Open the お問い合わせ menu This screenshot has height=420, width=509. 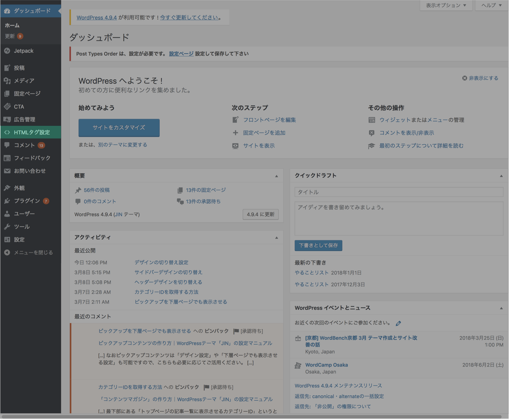tap(31, 171)
